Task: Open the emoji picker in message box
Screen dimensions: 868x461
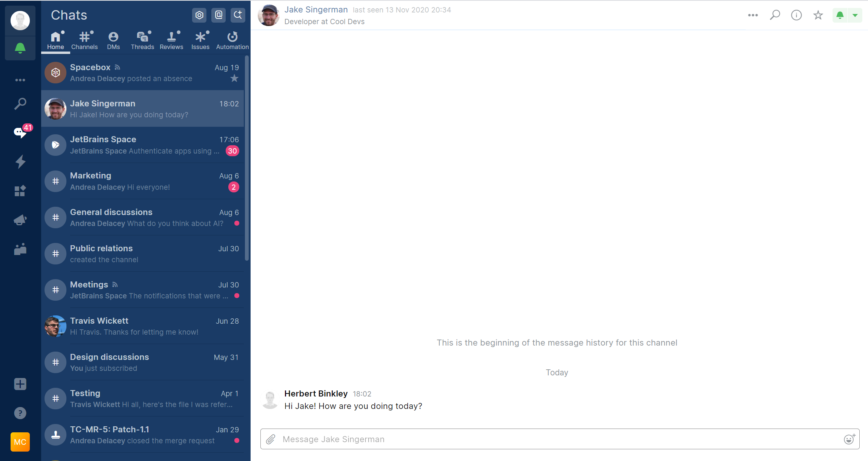Action: click(x=849, y=439)
